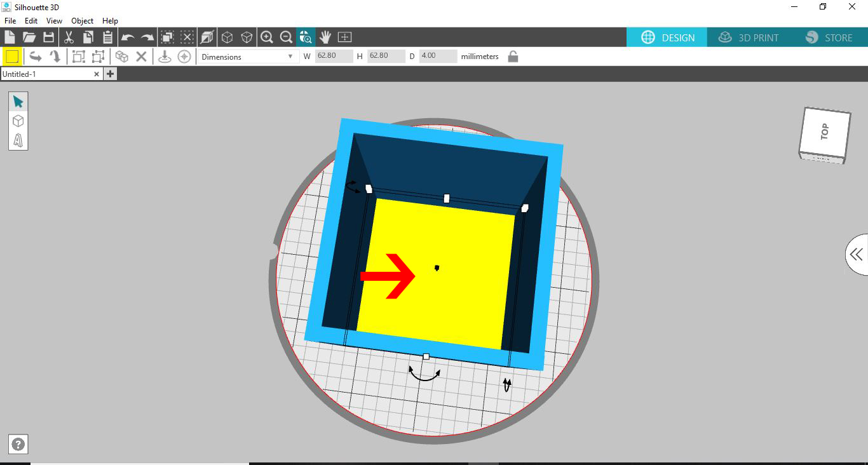Rotate the object with the horizontal curved arrow icon
This screenshot has height=465, width=868.
[36, 57]
